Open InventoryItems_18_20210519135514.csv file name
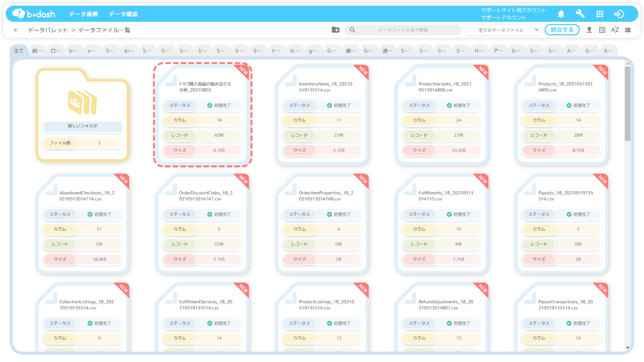Image resolution: width=644 pixels, height=362 pixels. (326, 87)
